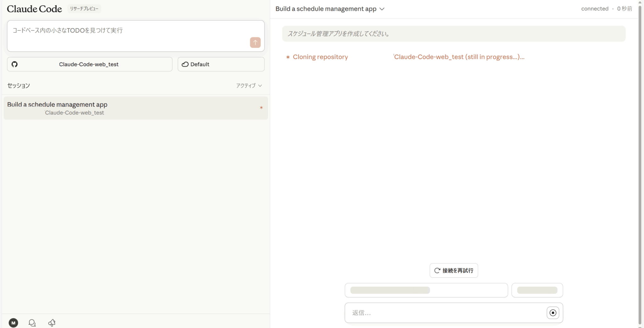Stop the running session with stop icon
This screenshot has height=328, width=644.
pos(552,313)
